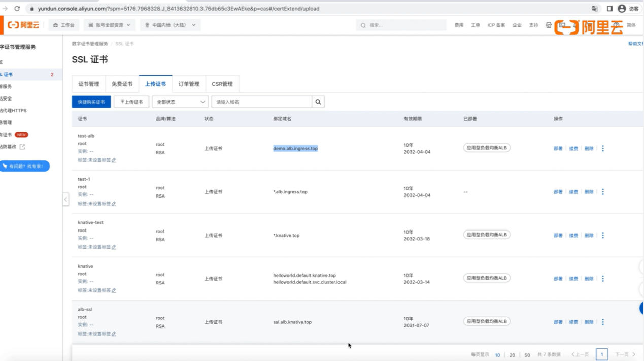
Task: Click the external-link icon next to 网站防篡改
Action: click(23, 146)
